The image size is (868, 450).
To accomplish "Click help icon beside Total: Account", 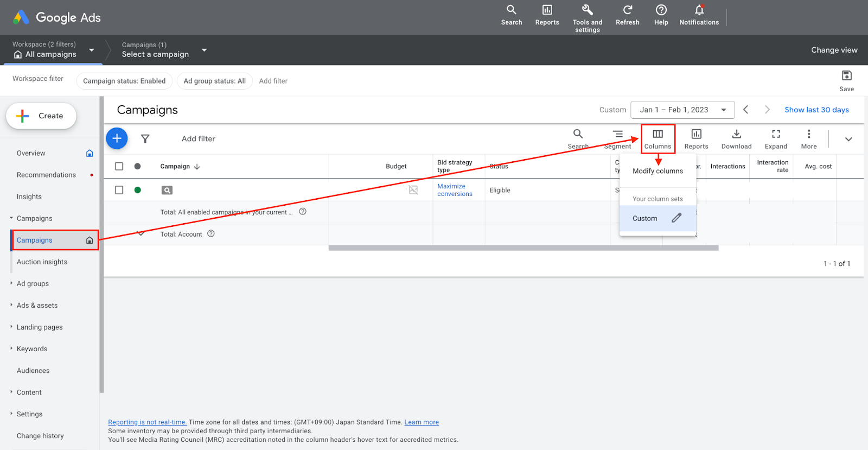I will 211,234.
